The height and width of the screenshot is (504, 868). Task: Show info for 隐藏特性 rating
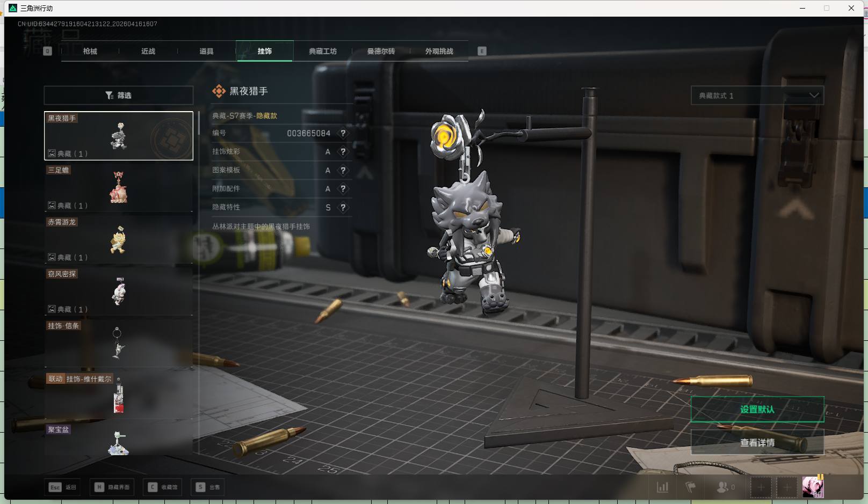click(x=343, y=208)
